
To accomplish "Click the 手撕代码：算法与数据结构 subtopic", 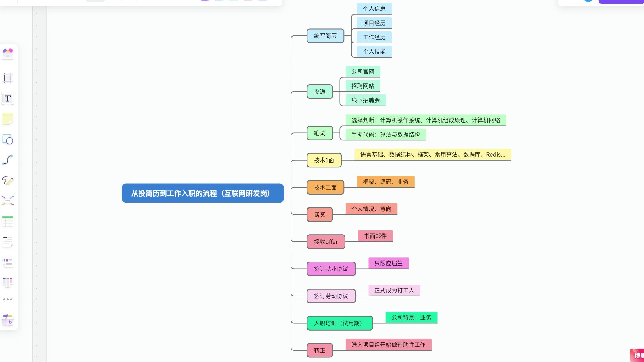I will pos(386,134).
